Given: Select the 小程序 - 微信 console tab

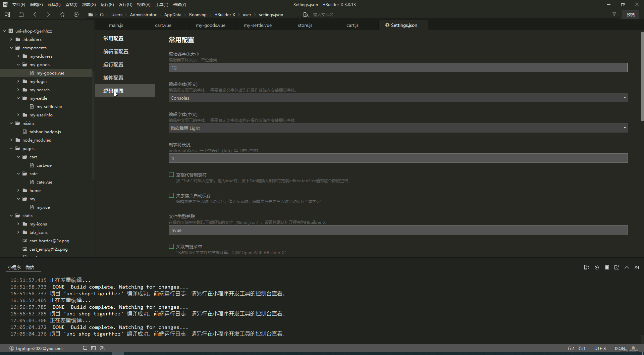Looking at the screenshot, I should [x=21, y=267].
